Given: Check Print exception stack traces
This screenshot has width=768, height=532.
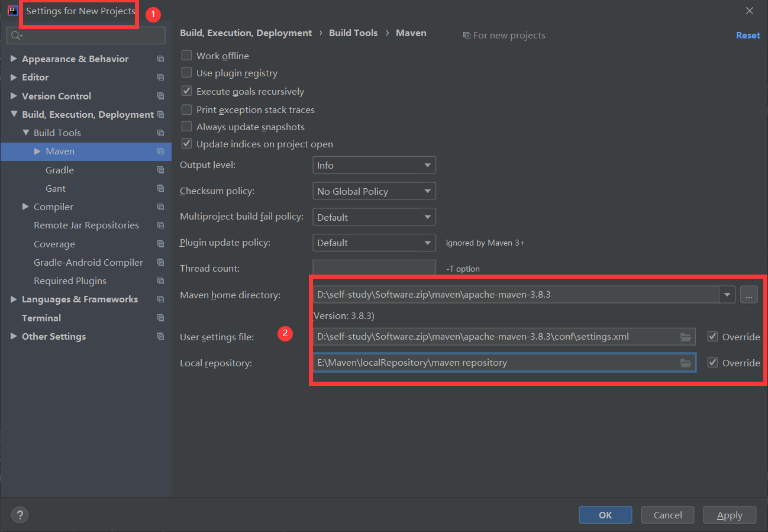Looking at the screenshot, I should coord(186,109).
